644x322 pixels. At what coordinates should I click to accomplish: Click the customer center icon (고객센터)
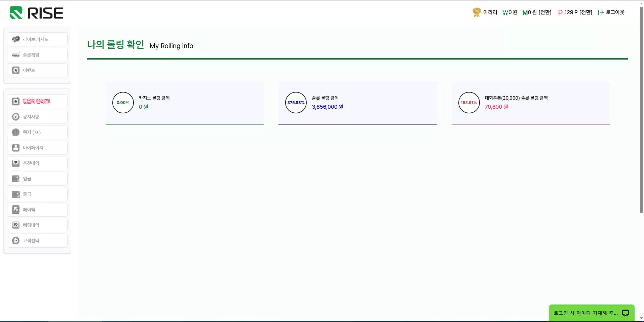[16, 241]
